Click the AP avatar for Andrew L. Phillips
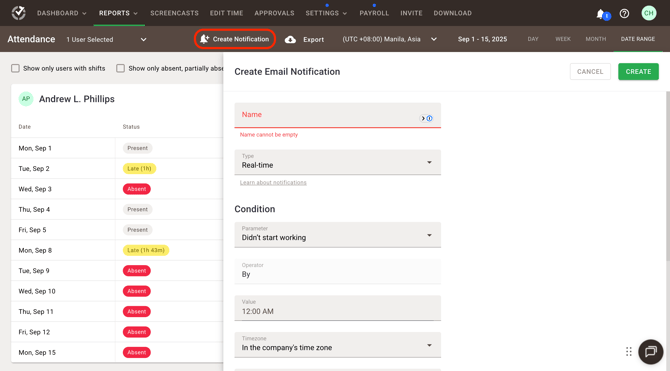 click(x=26, y=99)
